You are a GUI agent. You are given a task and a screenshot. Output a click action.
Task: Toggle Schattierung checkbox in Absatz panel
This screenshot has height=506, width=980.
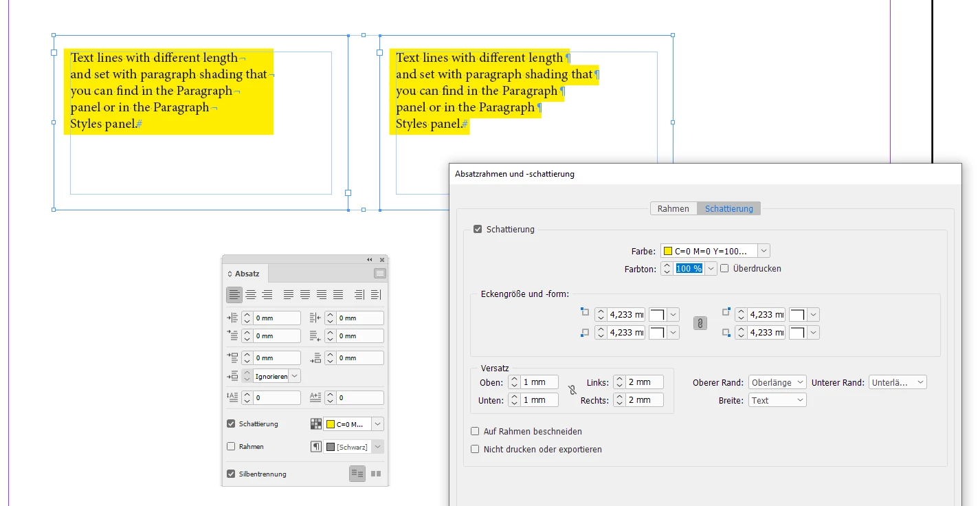tap(231, 424)
